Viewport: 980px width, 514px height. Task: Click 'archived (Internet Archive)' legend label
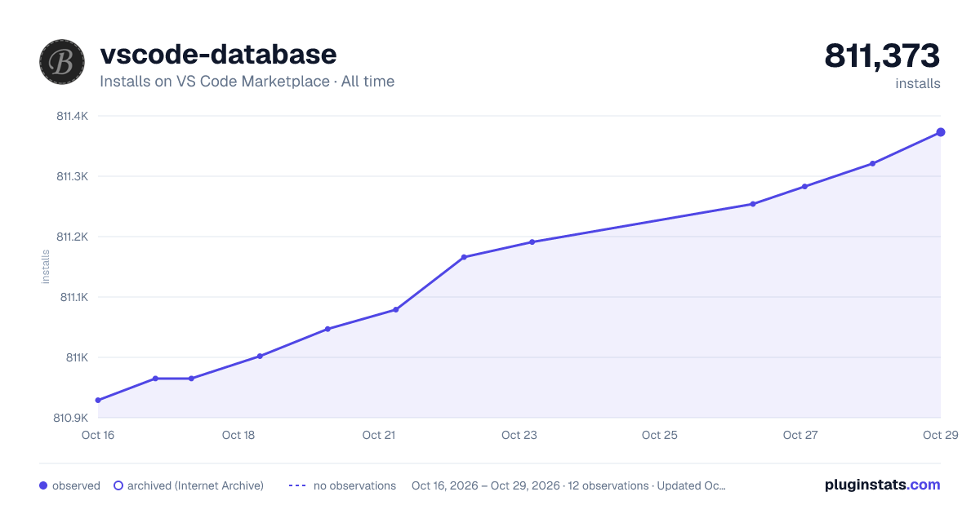click(195, 485)
